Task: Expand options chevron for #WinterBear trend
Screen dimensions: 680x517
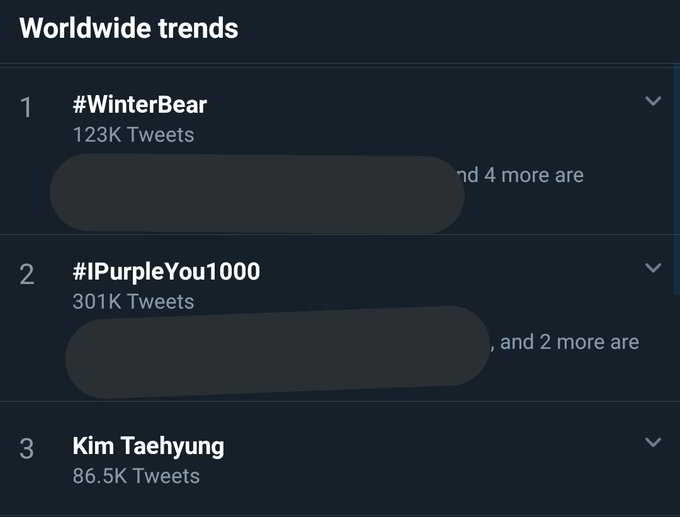Action: 653,102
